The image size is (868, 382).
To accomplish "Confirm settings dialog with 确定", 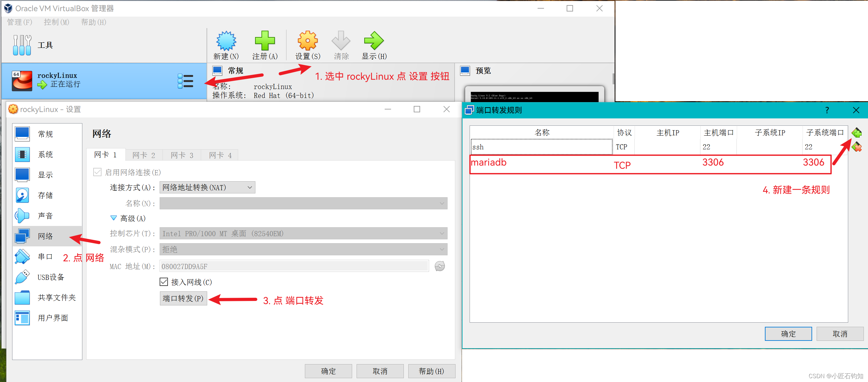I will pos(328,371).
